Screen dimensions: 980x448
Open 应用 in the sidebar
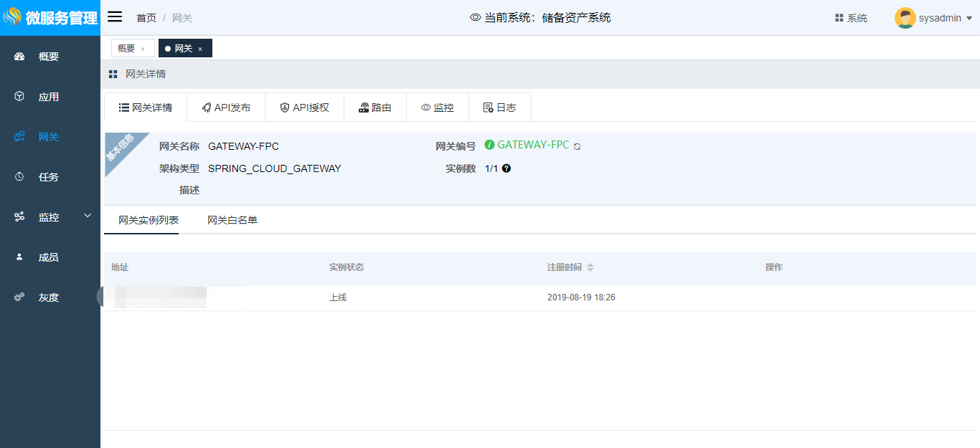tap(49, 97)
